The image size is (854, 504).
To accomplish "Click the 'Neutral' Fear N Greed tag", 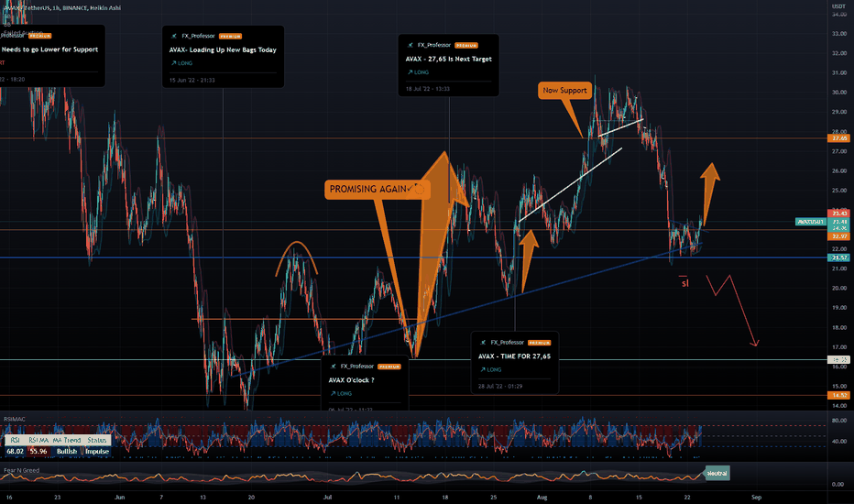I will point(717,473).
